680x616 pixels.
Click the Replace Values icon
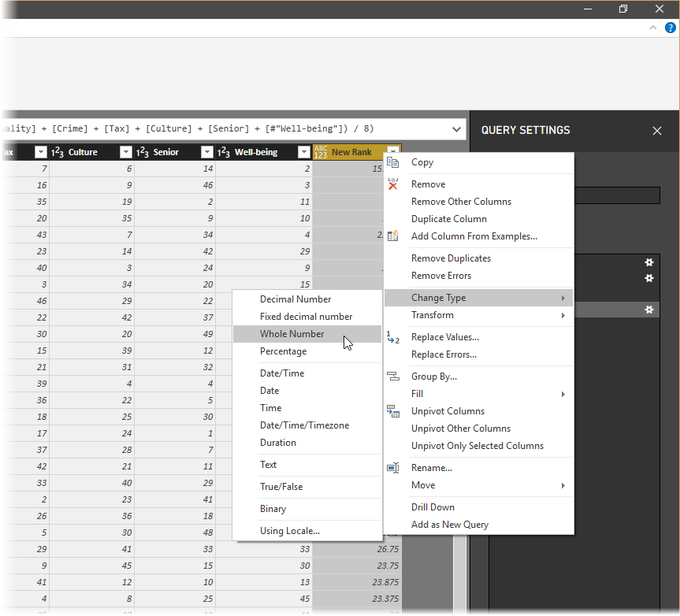click(x=393, y=337)
